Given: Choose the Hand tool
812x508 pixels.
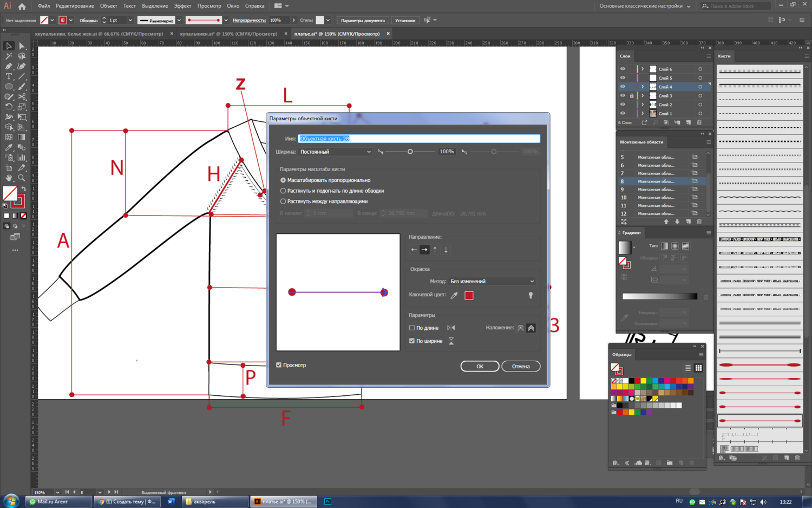Looking at the screenshot, I should click(x=9, y=178).
